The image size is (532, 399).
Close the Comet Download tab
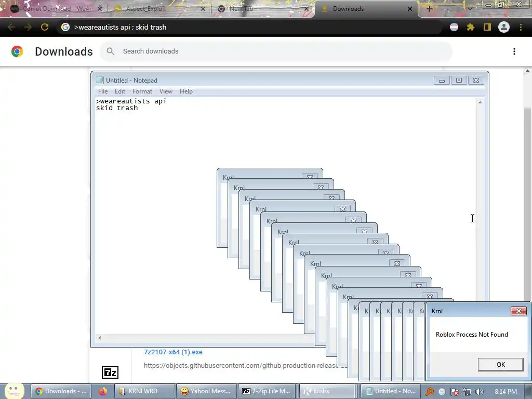(99, 9)
